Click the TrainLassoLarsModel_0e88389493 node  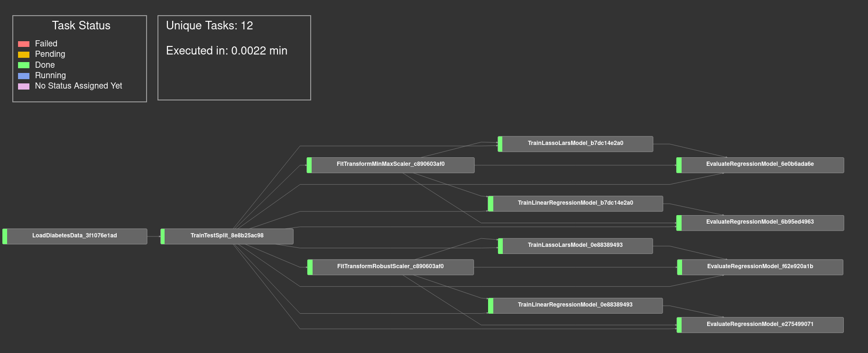pyautogui.click(x=575, y=245)
